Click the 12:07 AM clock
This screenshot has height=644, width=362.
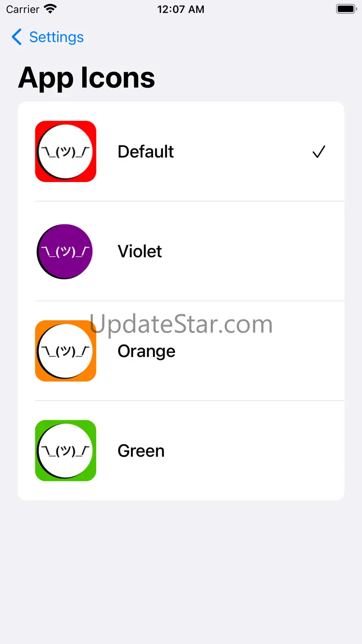tap(181, 9)
